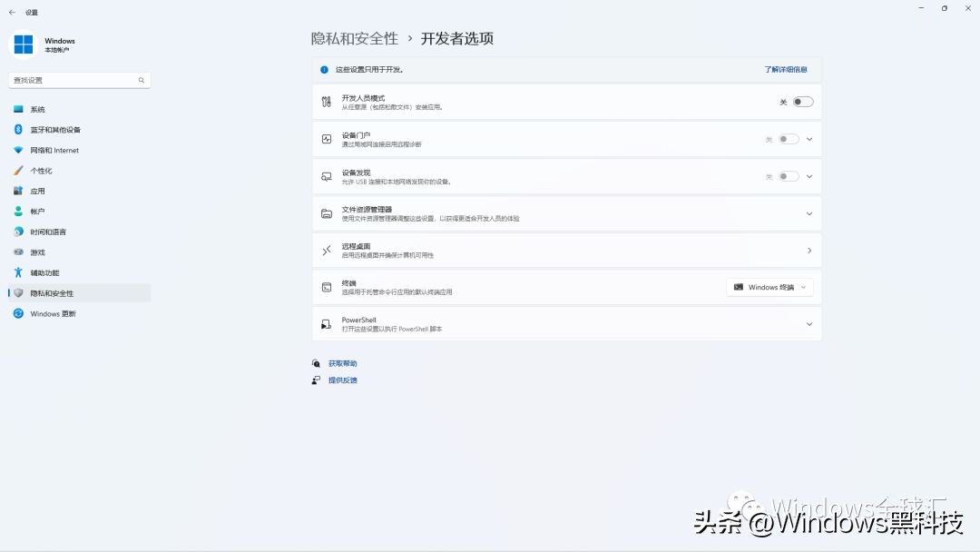The width and height of the screenshot is (980, 552).
Task: Select the 应用 apps icon in sidebar
Action: tap(20, 191)
